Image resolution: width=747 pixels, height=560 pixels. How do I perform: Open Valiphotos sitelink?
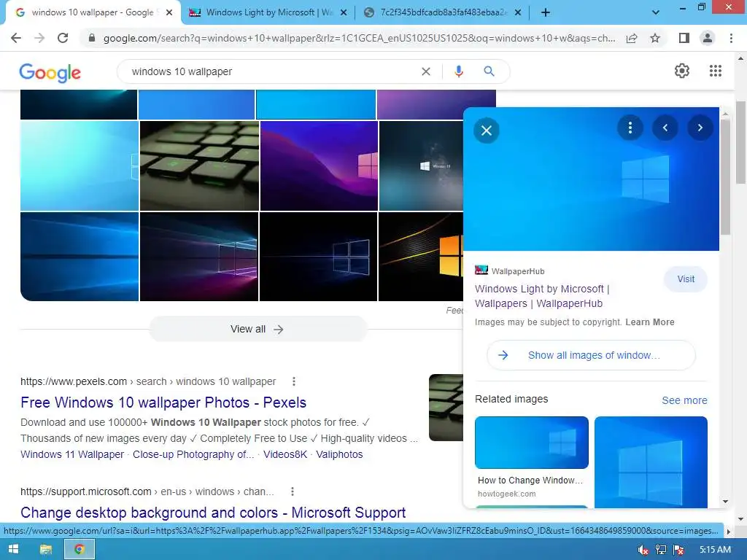[339, 454]
